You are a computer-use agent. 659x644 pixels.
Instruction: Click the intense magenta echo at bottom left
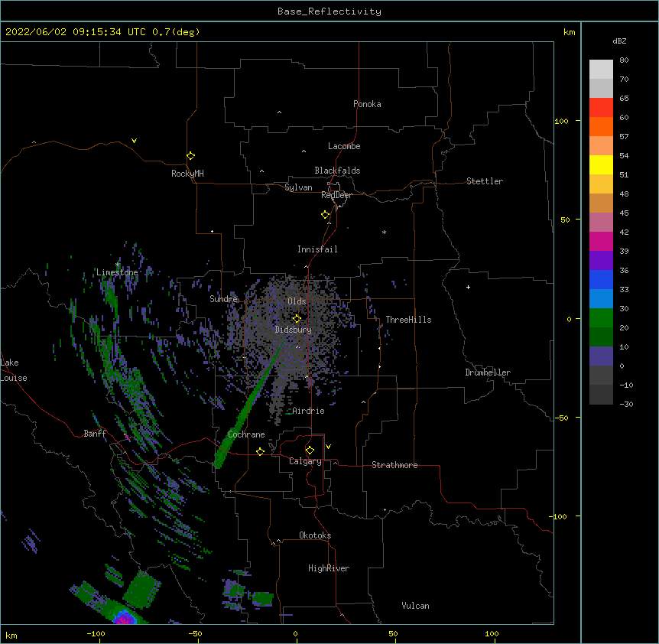pyautogui.click(x=125, y=618)
